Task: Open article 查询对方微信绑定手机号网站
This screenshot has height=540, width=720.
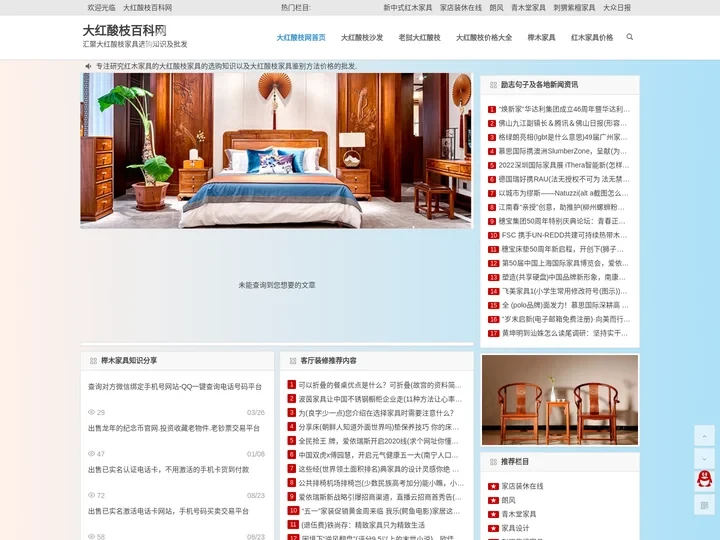Action: tap(175, 387)
